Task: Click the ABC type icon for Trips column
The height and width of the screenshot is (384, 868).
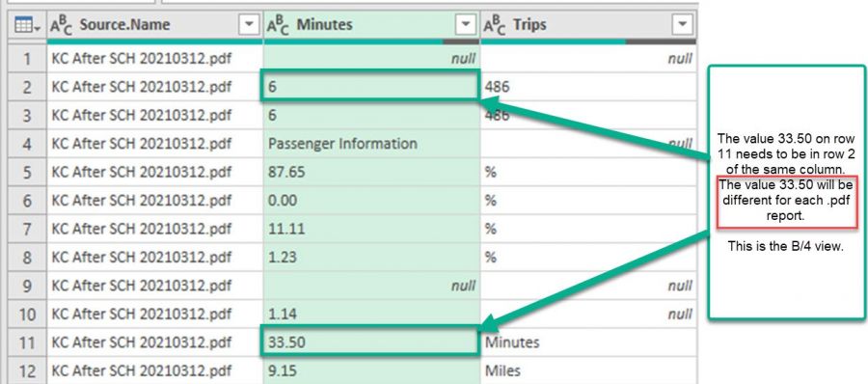Action: (494, 25)
